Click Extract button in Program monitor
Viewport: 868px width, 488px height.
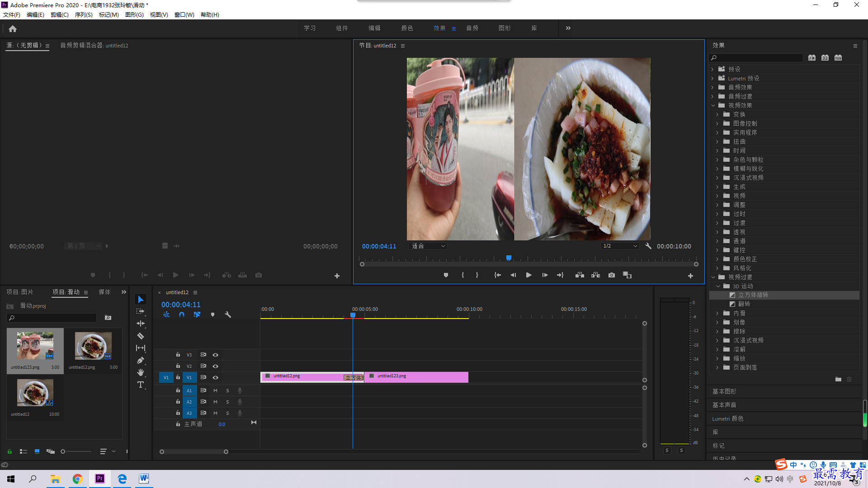coord(595,275)
